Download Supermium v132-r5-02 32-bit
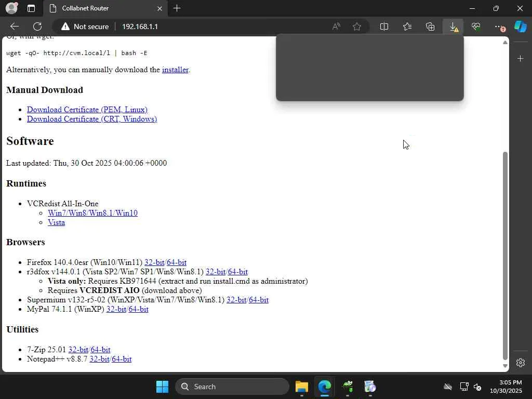 pyautogui.click(x=236, y=300)
